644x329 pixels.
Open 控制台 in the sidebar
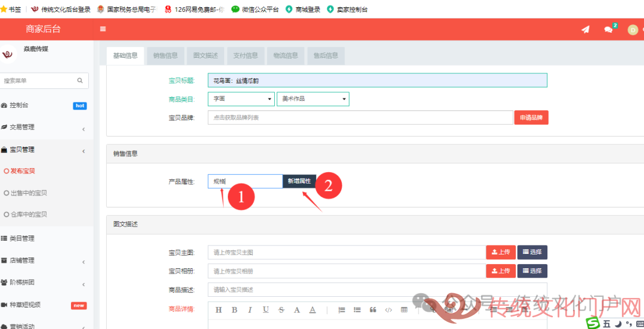[47, 105]
